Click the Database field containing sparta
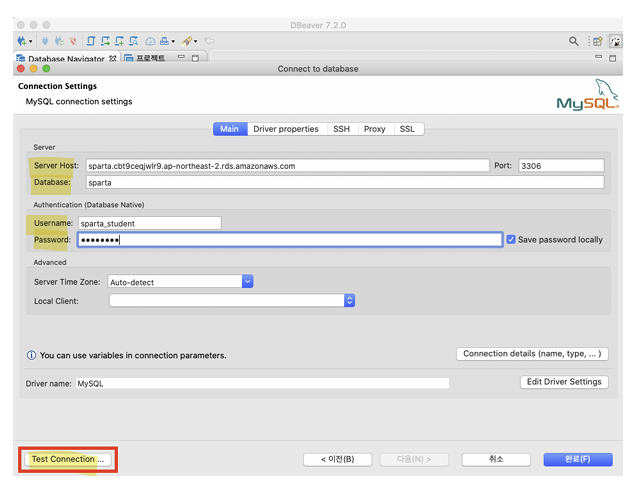This screenshot has height=496, width=637. click(345, 182)
